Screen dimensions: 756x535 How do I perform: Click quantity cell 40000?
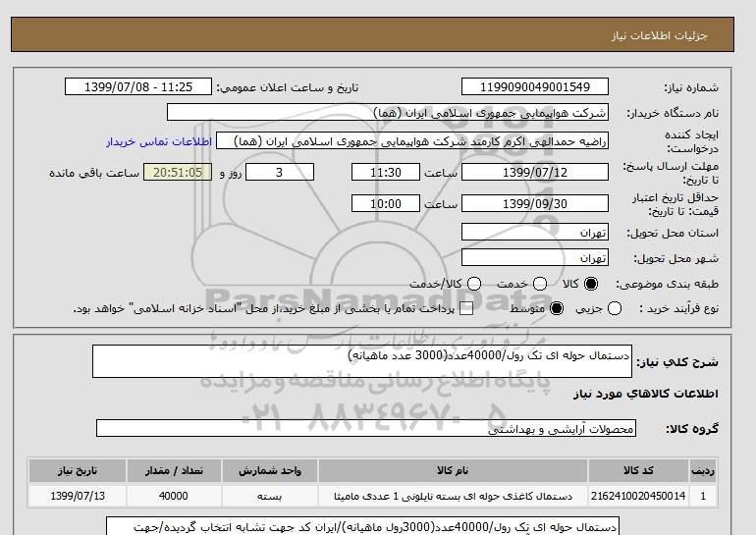point(174,496)
